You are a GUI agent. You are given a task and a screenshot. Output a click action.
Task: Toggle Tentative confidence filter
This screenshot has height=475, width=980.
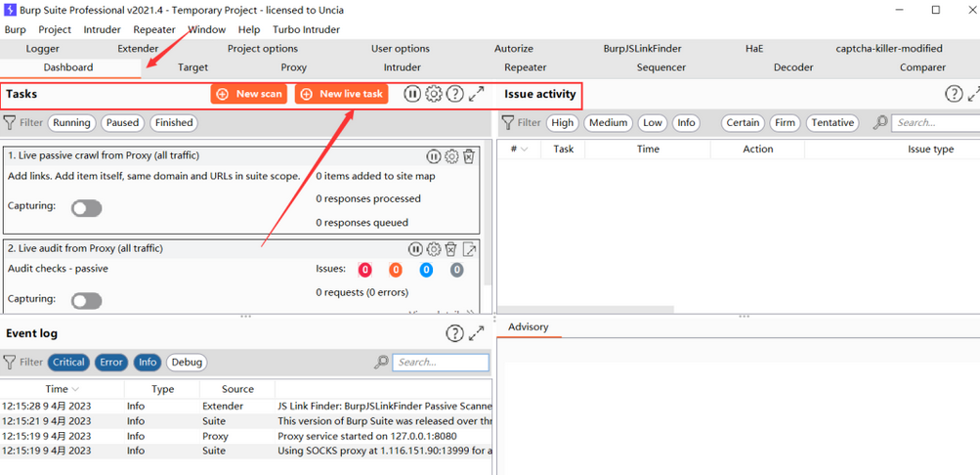[x=832, y=122]
